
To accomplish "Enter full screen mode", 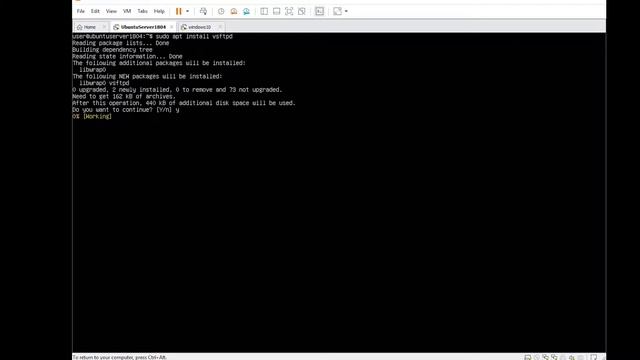I will [x=289, y=11].
